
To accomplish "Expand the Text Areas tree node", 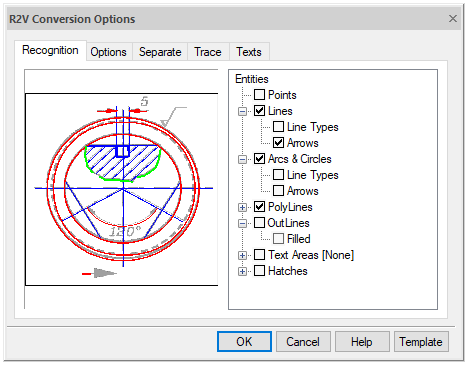I will pyautogui.click(x=242, y=255).
